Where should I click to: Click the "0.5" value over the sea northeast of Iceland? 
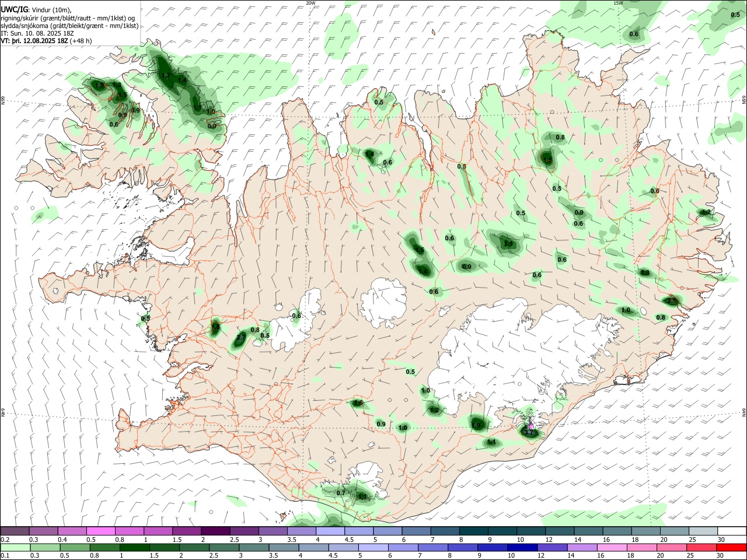tap(735, 15)
